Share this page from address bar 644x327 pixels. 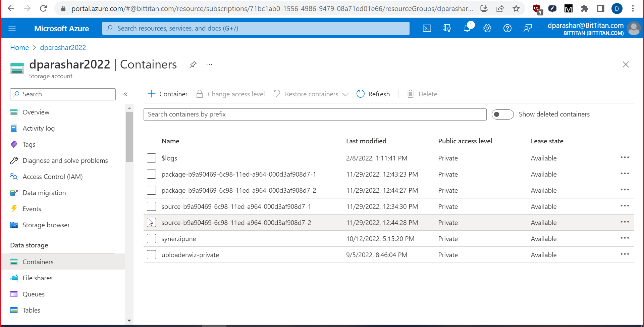[500, 8]
